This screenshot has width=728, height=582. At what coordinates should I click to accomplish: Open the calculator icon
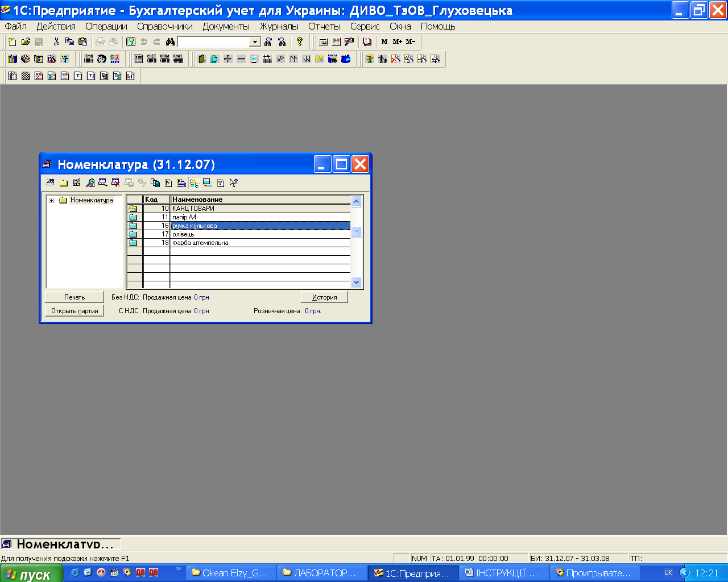[323, 41]
